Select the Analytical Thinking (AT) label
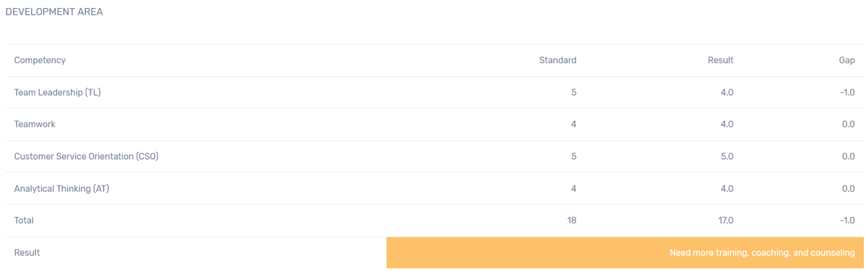This screenshot has height=279, width=868. pos(61,188)
